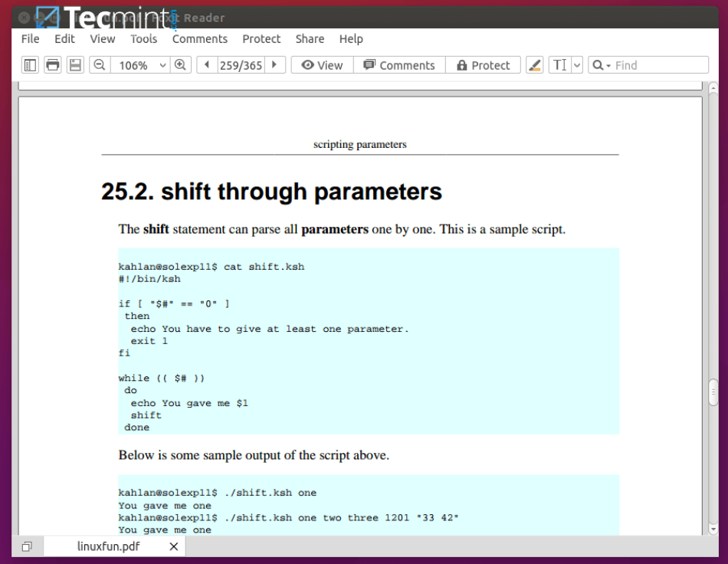Open the zoom level dropdown at 106%
The image size is (728, 564).
click(162, 65)
